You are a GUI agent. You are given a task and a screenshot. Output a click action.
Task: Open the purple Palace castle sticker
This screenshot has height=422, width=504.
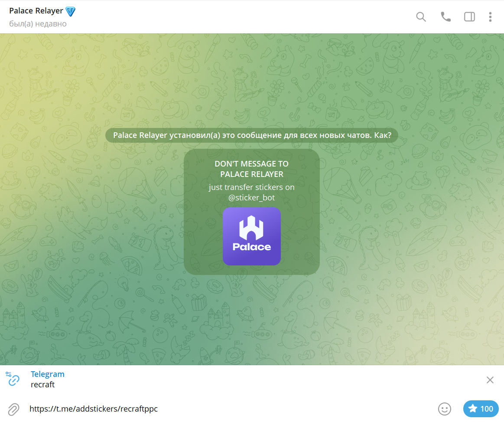[251, 236]
